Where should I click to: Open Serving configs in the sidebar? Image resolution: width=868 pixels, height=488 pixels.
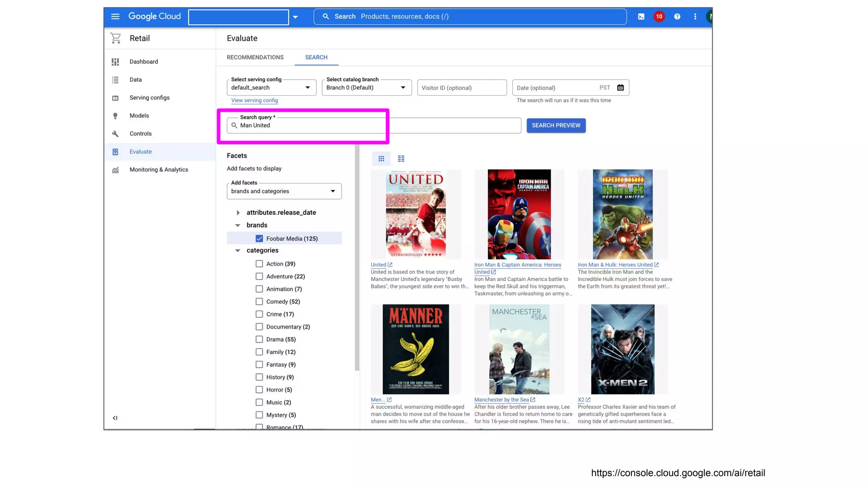coord(150,98)
